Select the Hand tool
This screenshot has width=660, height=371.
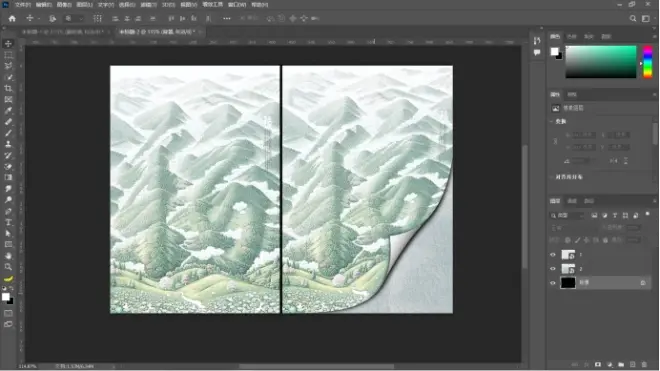pos(8,256)
